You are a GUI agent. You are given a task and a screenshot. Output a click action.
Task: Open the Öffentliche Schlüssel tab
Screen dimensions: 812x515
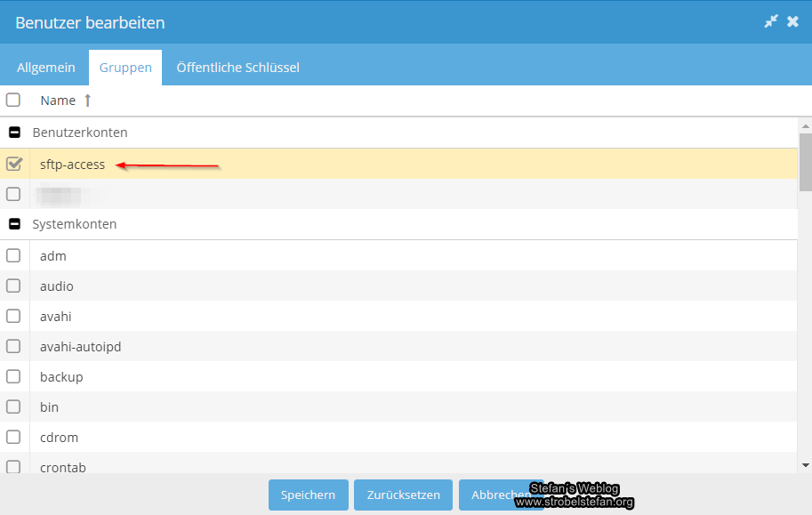point(237,68)
